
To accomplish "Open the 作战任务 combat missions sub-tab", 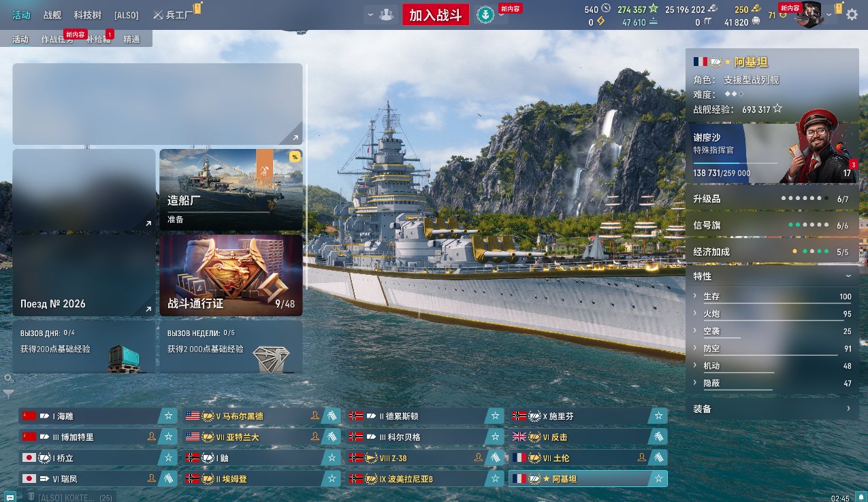I will 57,39.
